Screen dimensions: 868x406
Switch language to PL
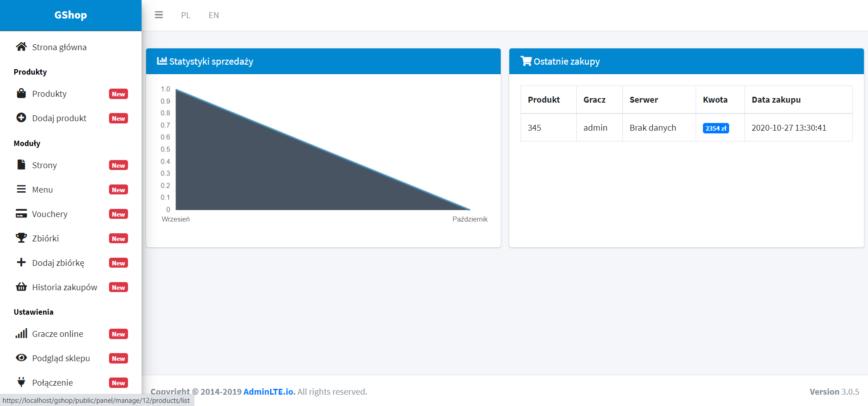click(x=185, y=15)
